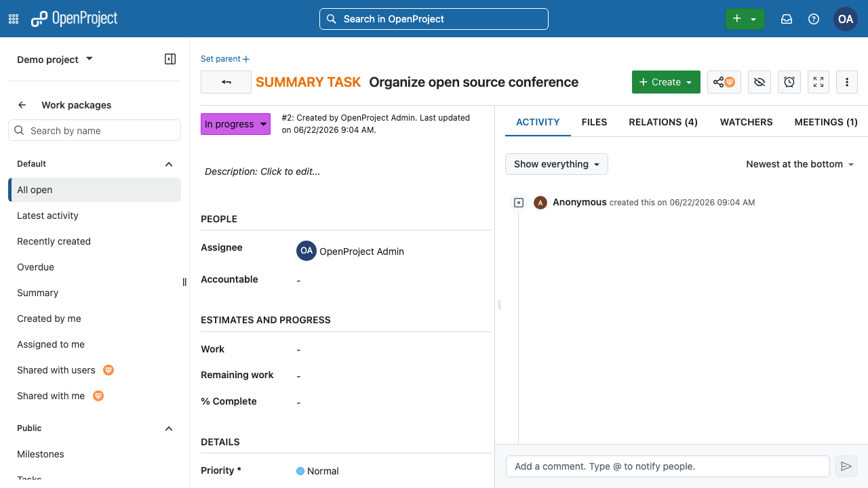Click the Anonymous author name
Viewport: 868px width, 488px height.
[580, 202]
